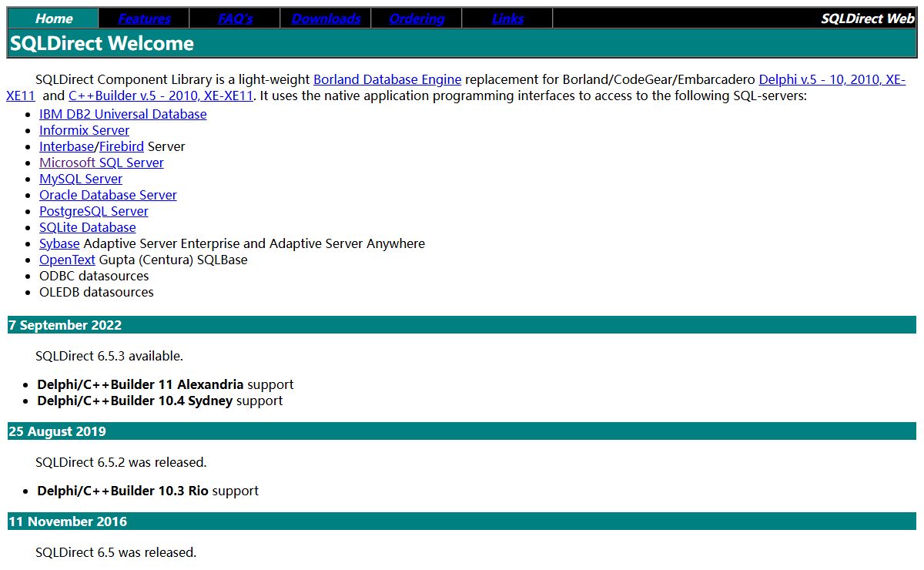Go to the Features page
924x570 pixels.
[x=145, y=18]
